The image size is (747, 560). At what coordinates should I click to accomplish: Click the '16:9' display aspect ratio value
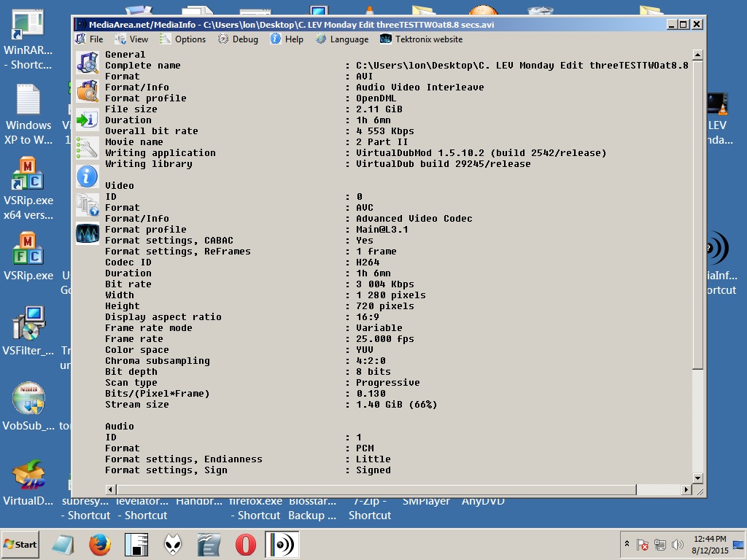pos(368,317)
